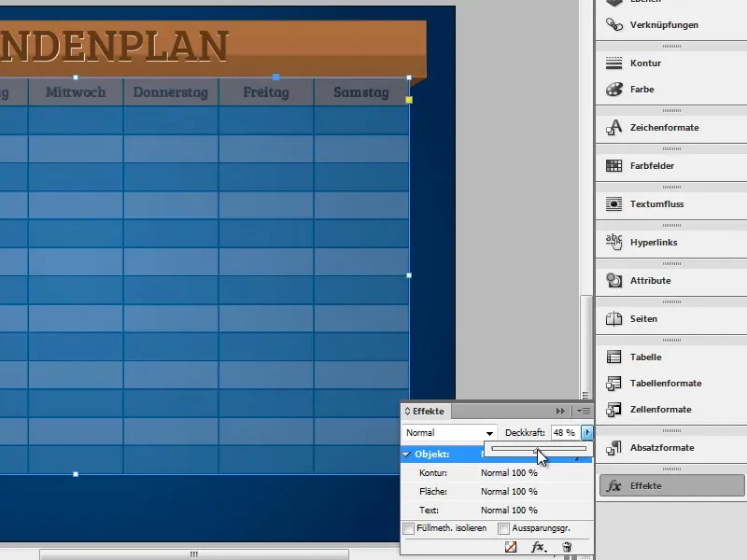Open the fx add-effect menu
747x560 pixels.
539,547
